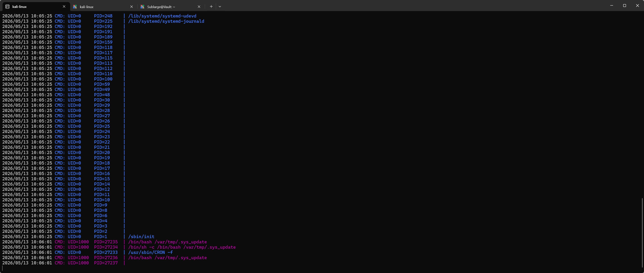The height and width of the screenshot is (273, 644).
Task: Click the timestamp on the PID=248 line
Action: pyautogui.click(x=27, y=16)
